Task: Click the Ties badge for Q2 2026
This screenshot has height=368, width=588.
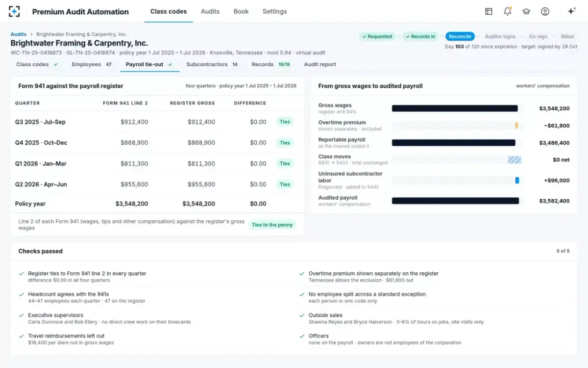Action: click(x=285, y=184)
